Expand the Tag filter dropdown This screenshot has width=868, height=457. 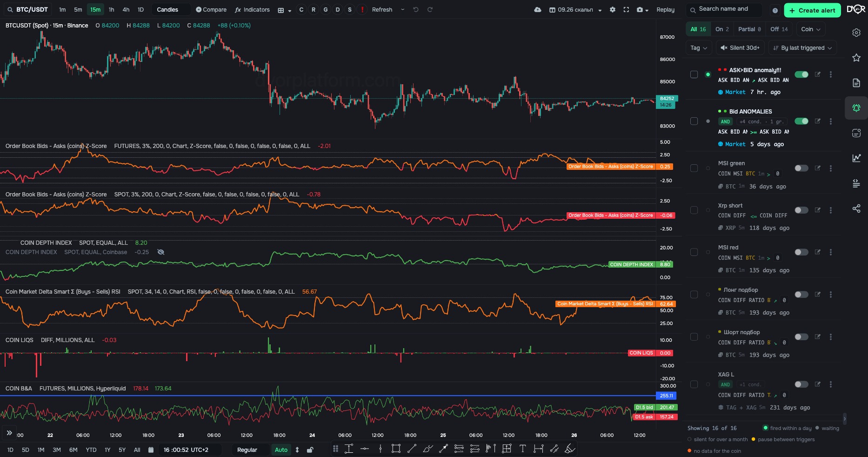point(699,48)
